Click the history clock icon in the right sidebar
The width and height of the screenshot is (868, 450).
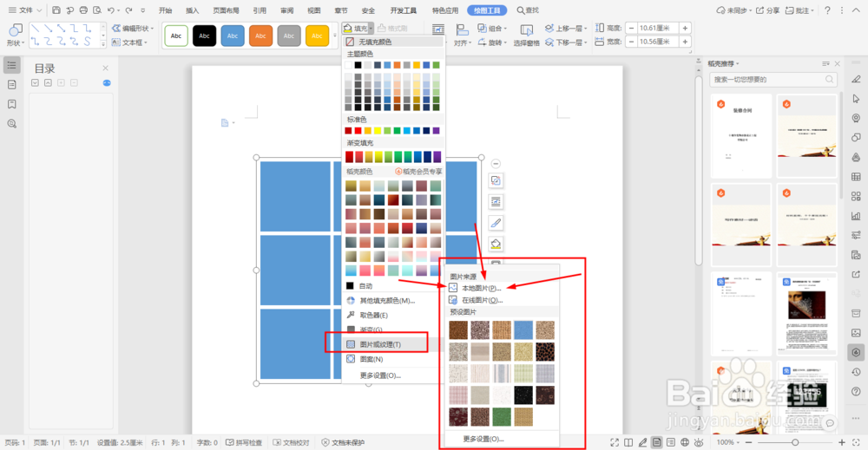857,371
